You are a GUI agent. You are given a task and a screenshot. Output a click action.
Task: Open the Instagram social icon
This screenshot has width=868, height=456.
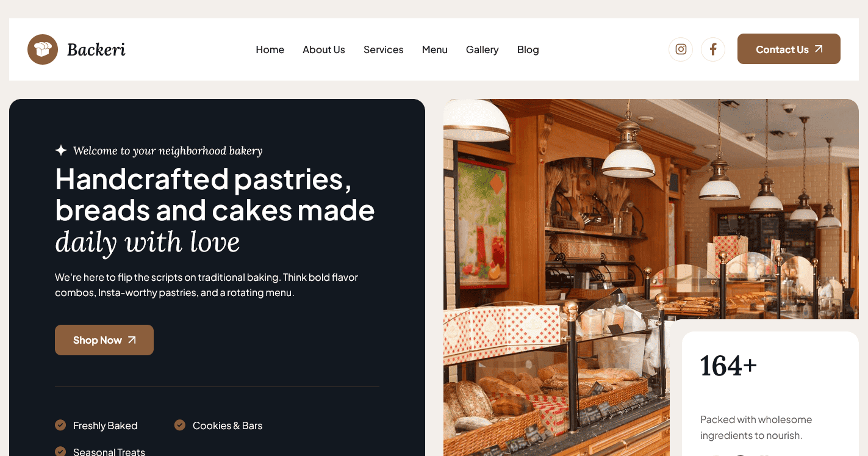pos(681,49)
